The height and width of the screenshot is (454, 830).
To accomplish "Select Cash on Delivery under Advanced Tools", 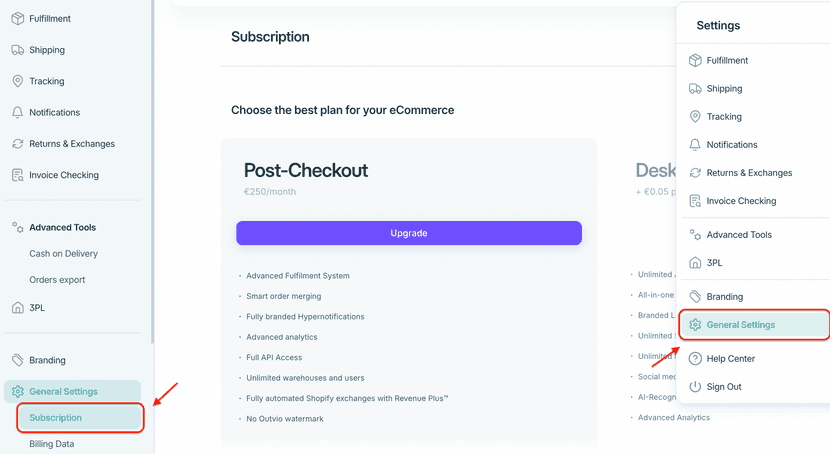I will tap(64, 254).
